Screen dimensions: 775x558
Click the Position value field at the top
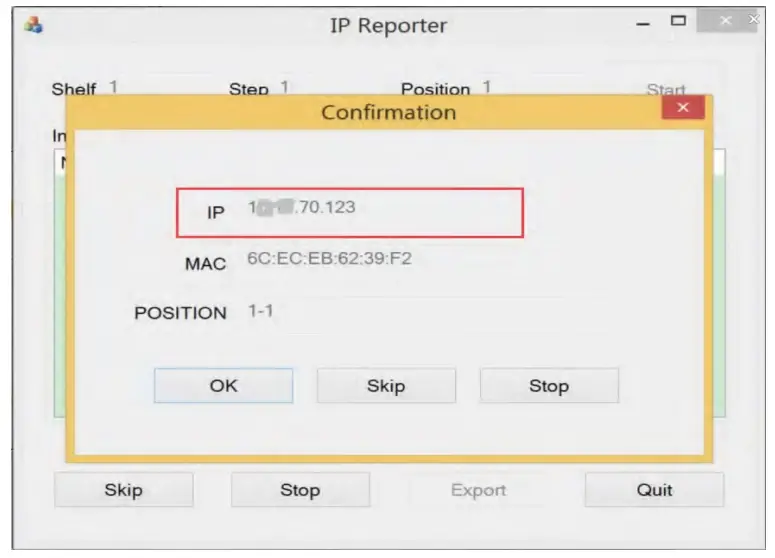tap(487, 87)
